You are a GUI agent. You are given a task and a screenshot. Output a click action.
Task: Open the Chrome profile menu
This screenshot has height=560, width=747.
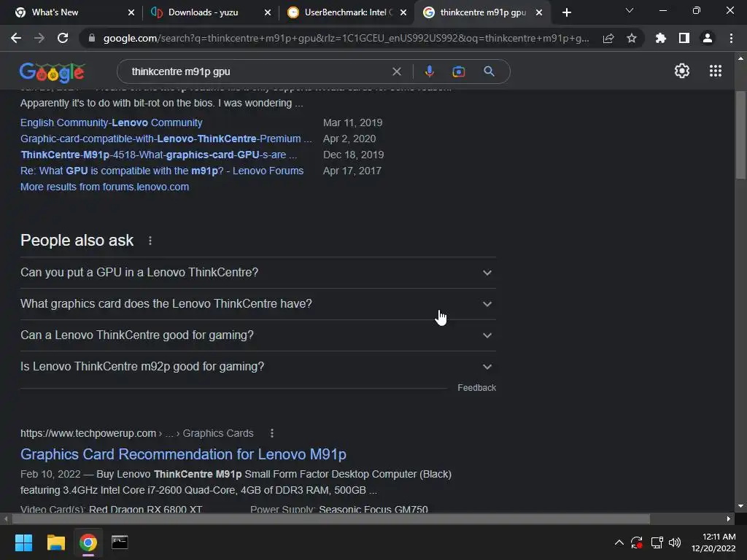[x=708, y=38]
